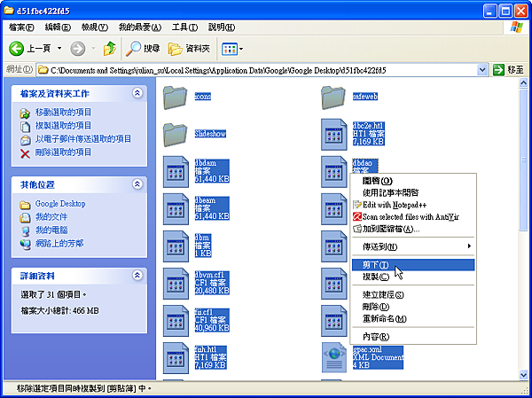Click 複製選取的項目 task link

[63, 126]
